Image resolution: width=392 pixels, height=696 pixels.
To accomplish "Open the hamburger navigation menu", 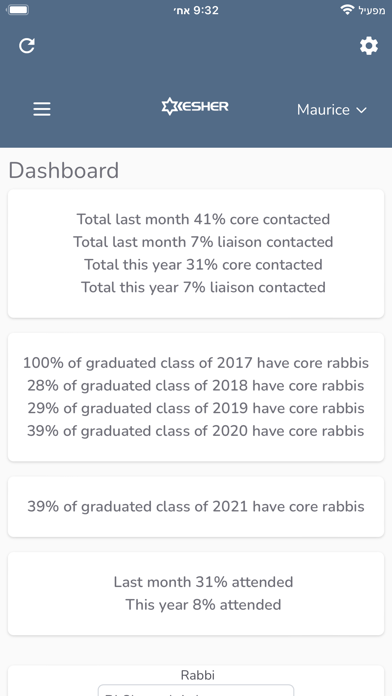I will [x=42, y=109].
